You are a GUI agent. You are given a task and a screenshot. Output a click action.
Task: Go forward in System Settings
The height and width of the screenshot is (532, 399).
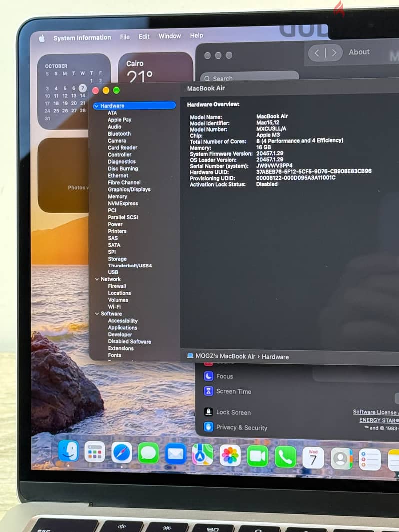[334, 53]
